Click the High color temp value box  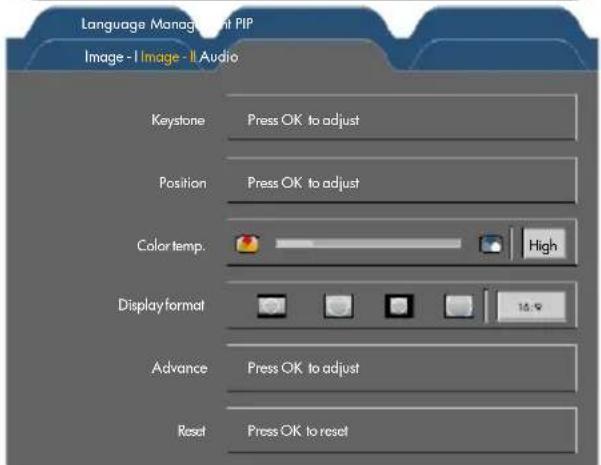[544, 244]
